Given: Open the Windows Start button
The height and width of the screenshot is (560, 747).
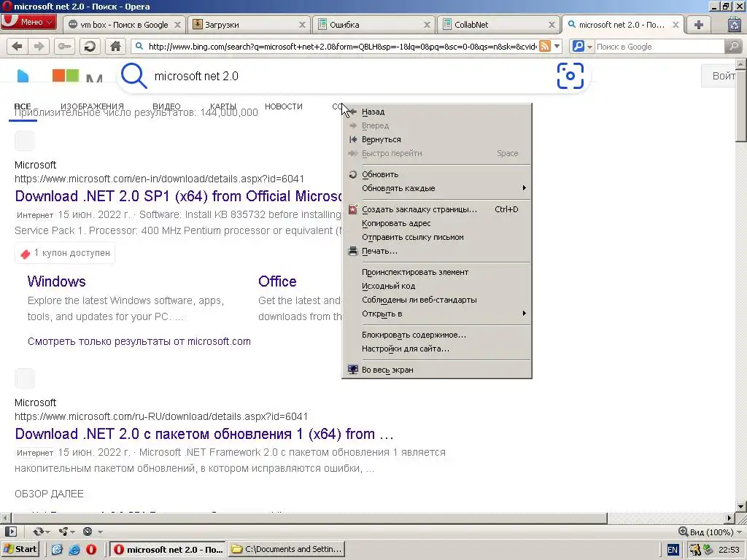Looking at the screenshot, I should point(20,549).
